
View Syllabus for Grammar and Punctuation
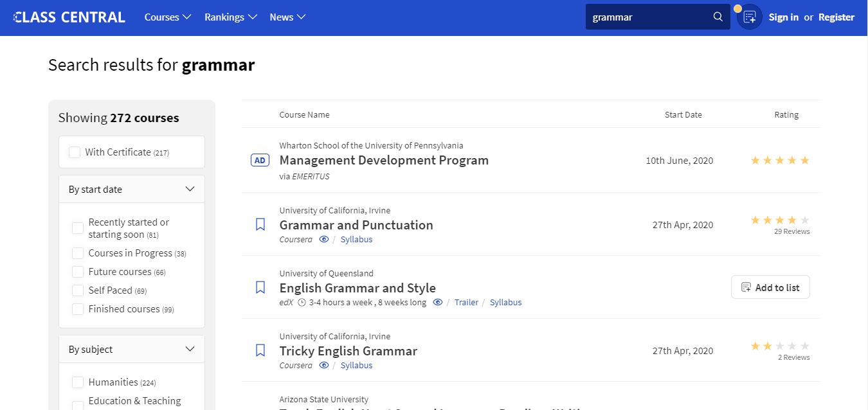tap(356, 239)
